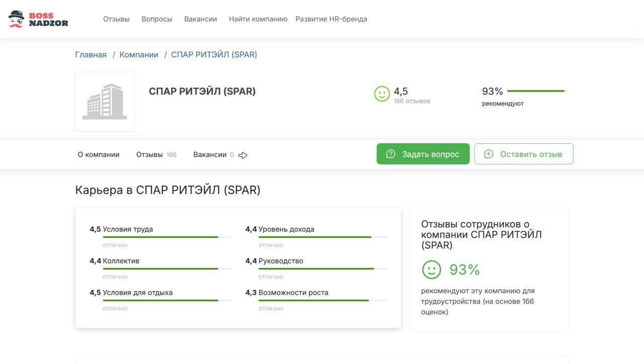
Task: Open Вопросы in the top navigation
Action: coord(157,19)
